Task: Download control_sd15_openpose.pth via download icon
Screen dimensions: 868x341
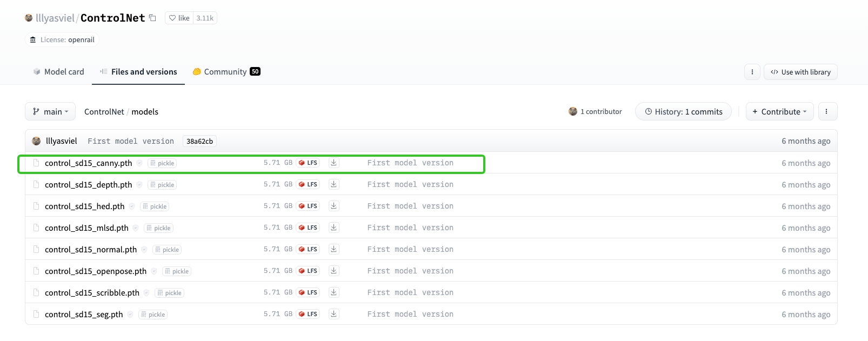Action: pos(334,271)
